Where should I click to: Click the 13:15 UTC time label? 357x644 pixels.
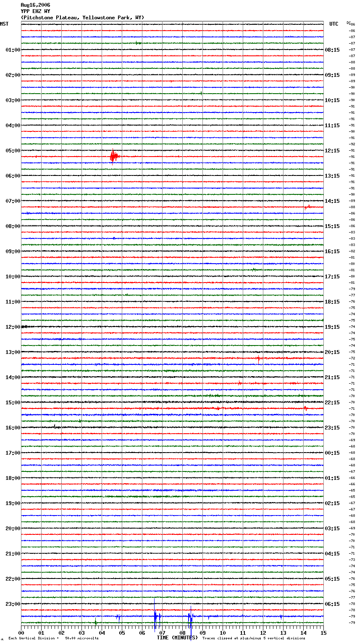[332, 176]
